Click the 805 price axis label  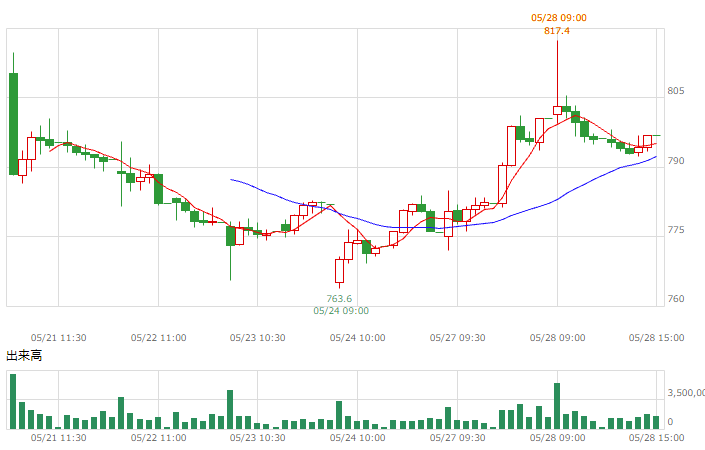pos(676,91)
